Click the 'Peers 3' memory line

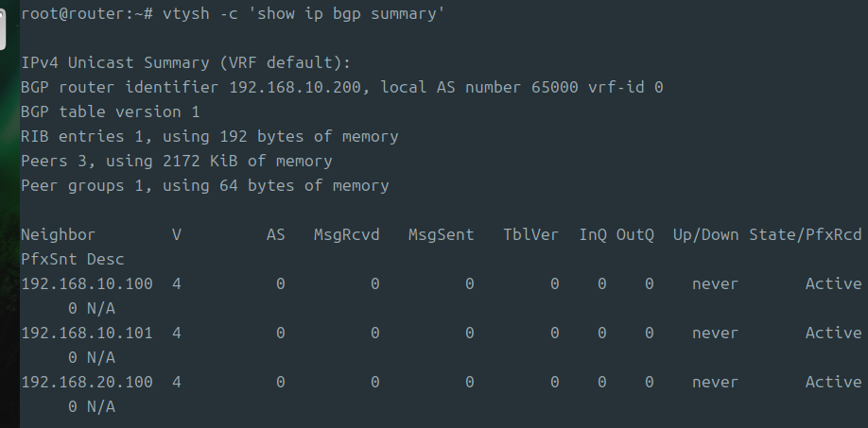[x=177, y=162]
